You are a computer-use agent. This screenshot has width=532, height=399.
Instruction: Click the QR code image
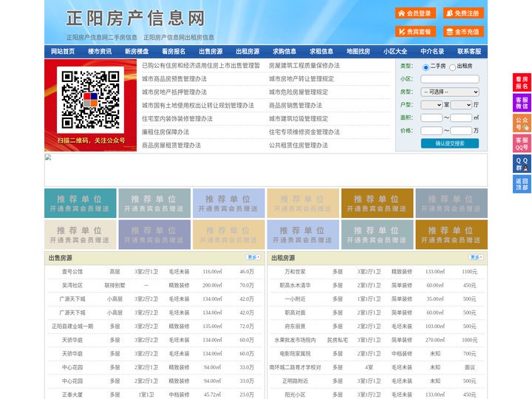pos(90,100)
